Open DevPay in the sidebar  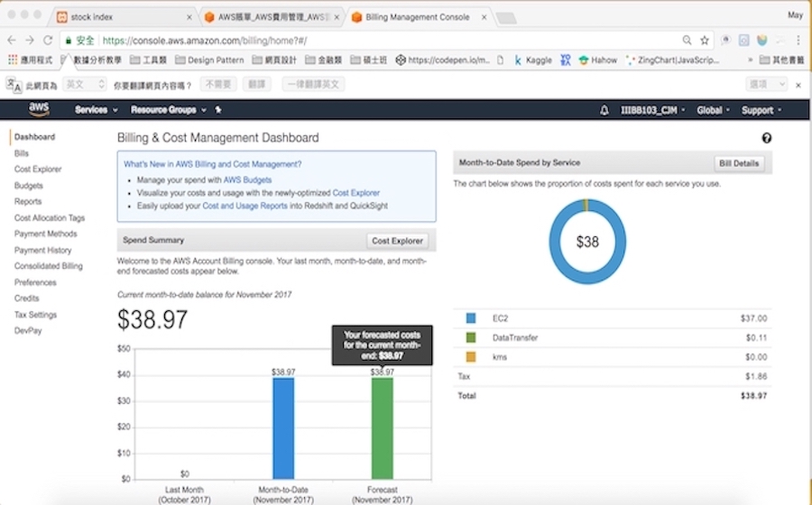pyautogui.click(x=28, y=331)
